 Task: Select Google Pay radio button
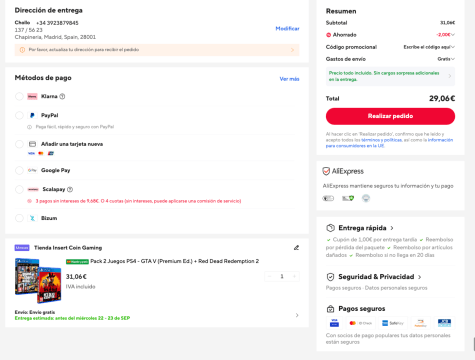tap(19, 170)
